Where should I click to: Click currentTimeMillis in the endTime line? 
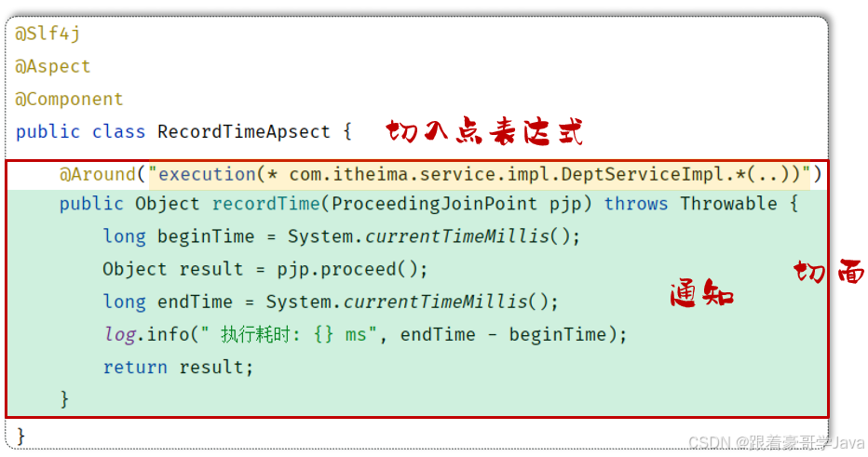(x=435, y=302)
